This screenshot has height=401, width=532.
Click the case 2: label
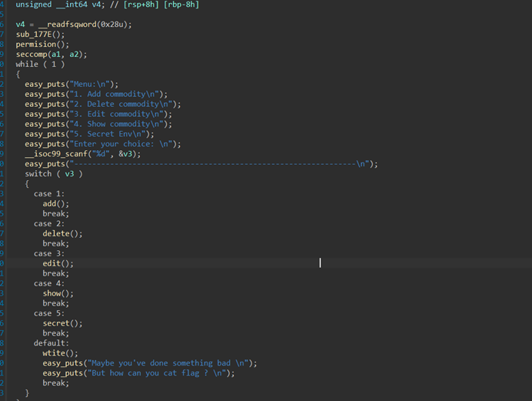click(x=49, y=224)
